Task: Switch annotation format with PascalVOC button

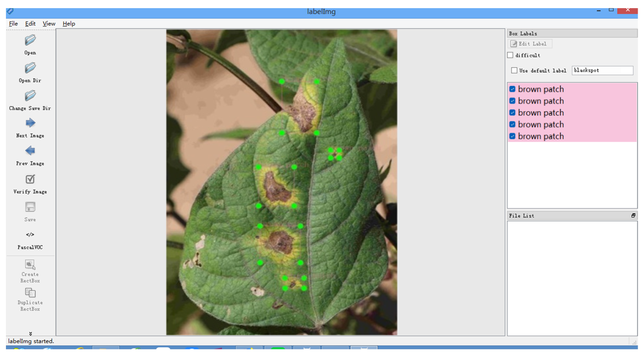Action: pyautogui.click(x=30, y=235)
